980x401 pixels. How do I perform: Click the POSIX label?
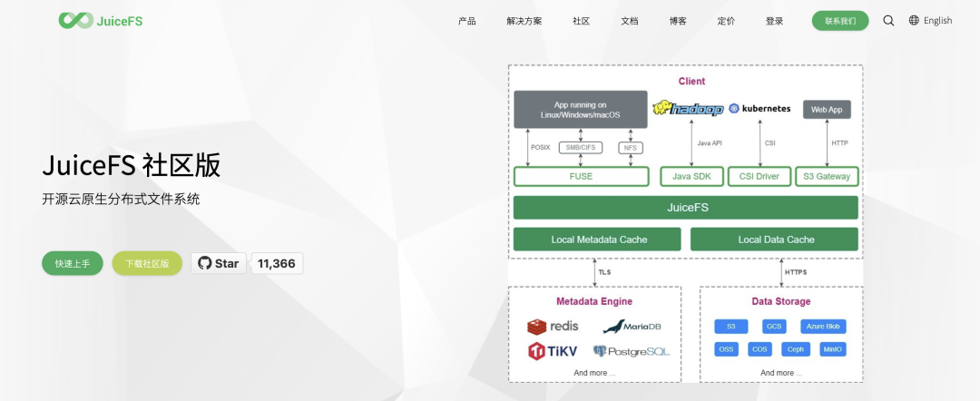(540, 147)
